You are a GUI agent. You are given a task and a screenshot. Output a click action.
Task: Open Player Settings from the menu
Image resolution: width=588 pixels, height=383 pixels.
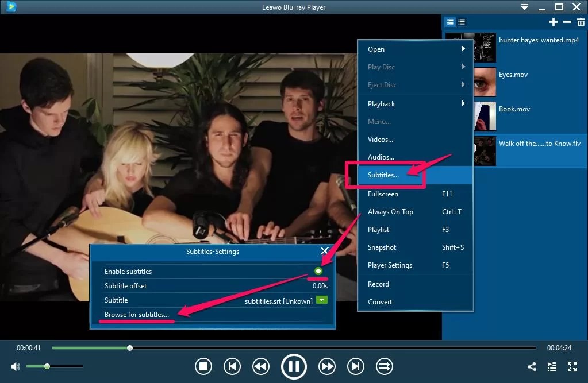(391, 265)
